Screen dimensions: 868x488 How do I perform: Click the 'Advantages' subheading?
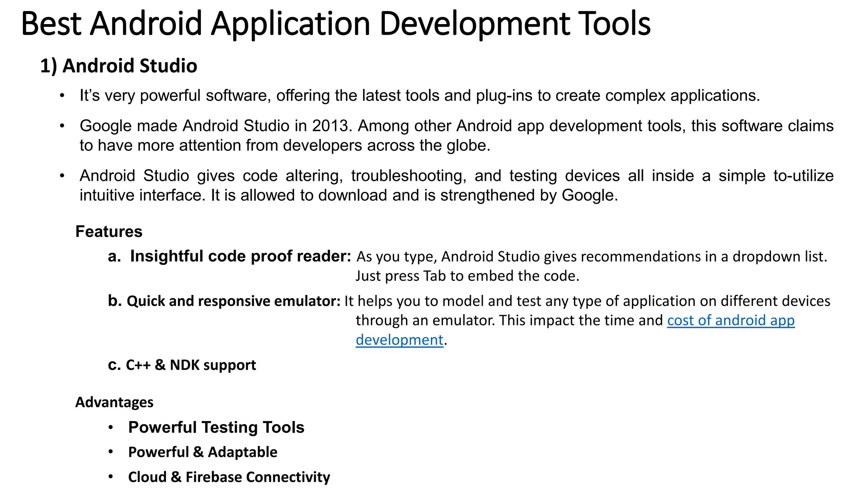114,402
